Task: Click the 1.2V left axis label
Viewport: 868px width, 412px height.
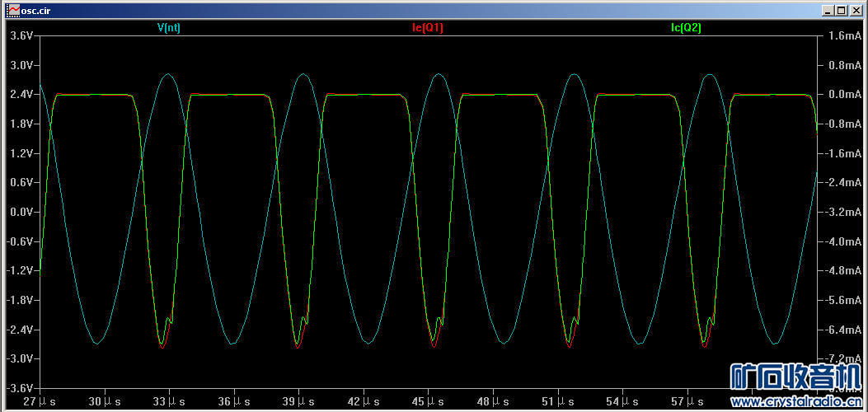Action: (23, 153)
